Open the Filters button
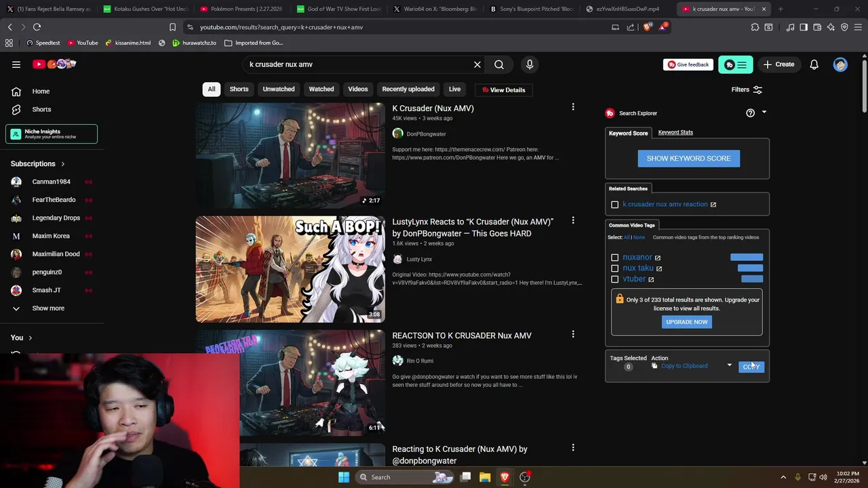868x488 pixels. [x=747, y=89]
